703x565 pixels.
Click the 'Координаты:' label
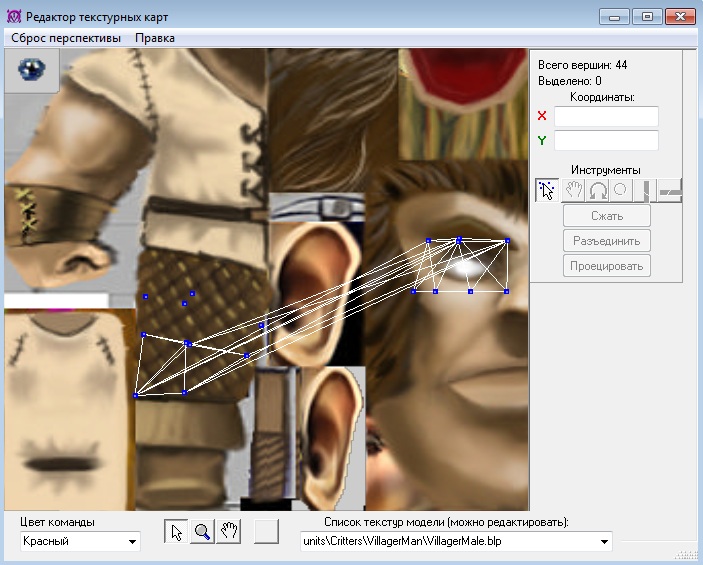(x=602, y=97)
